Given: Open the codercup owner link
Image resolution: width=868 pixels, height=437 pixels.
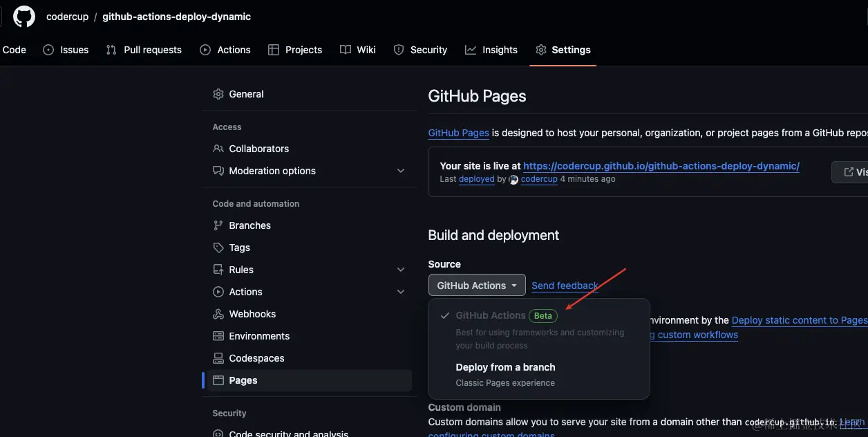Looking at the screenshot, I should point(68,17).
